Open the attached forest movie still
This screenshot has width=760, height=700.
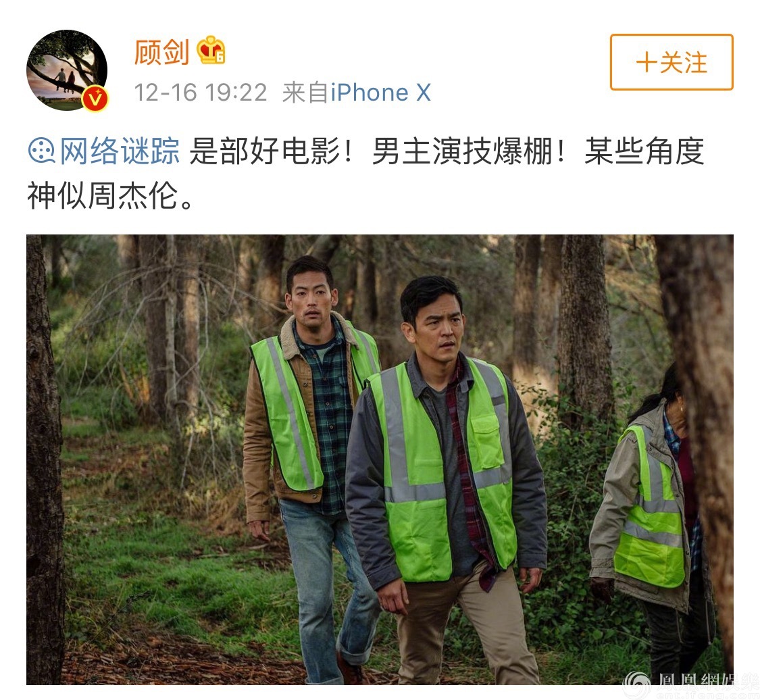click(380, 459)
